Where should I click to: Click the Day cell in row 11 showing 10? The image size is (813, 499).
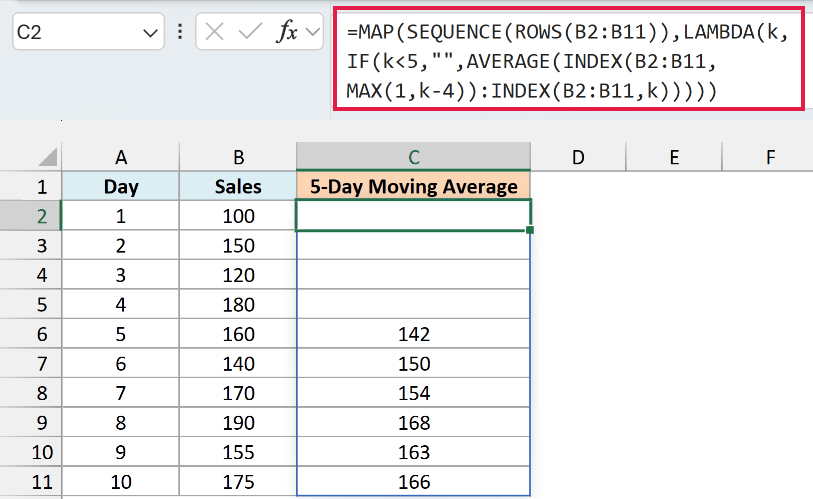coord(121,482)
